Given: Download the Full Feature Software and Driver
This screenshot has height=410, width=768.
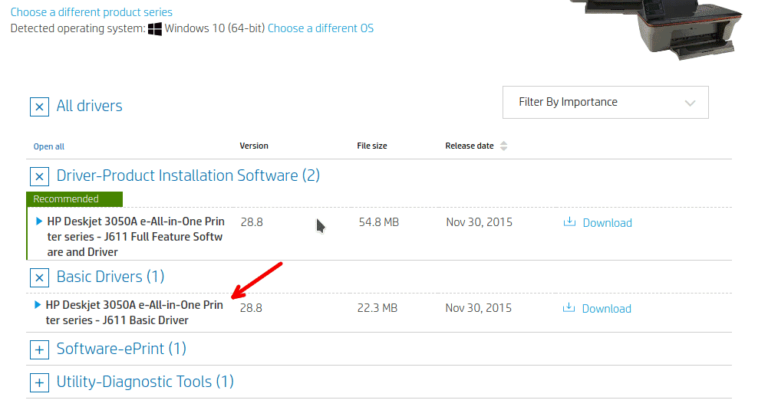Looking at the screenshot, I should click(606, 223).
